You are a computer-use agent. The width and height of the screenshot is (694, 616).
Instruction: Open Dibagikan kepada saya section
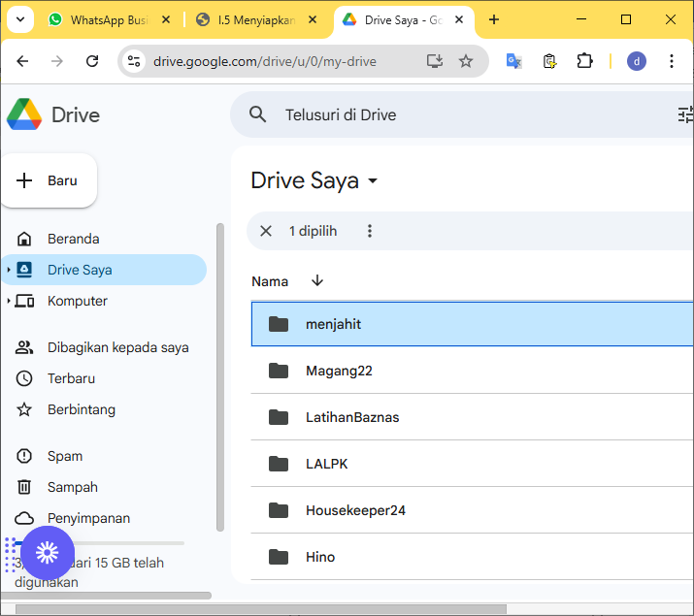coord(117,347)
